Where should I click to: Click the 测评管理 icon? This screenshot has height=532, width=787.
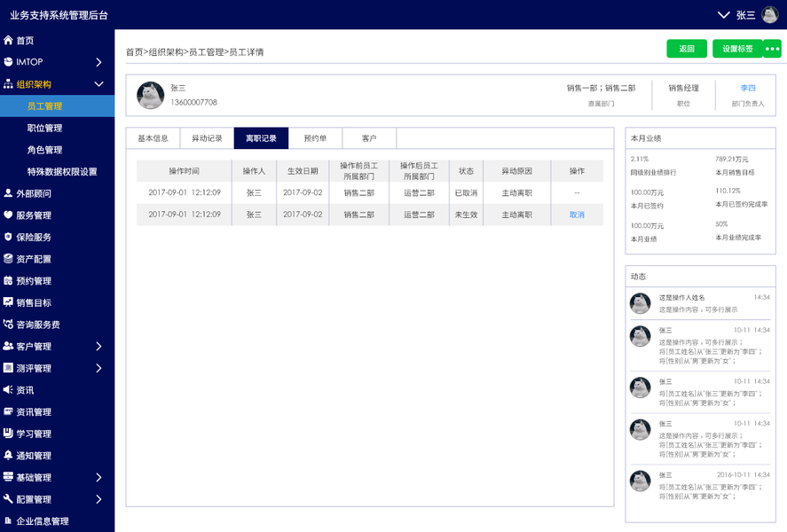8,368
